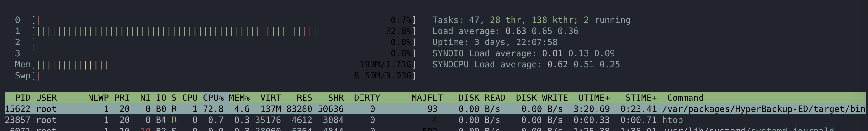Select the SHR column header
The image size is (868, 131).
pyautogui.click(x=336, y=98)
